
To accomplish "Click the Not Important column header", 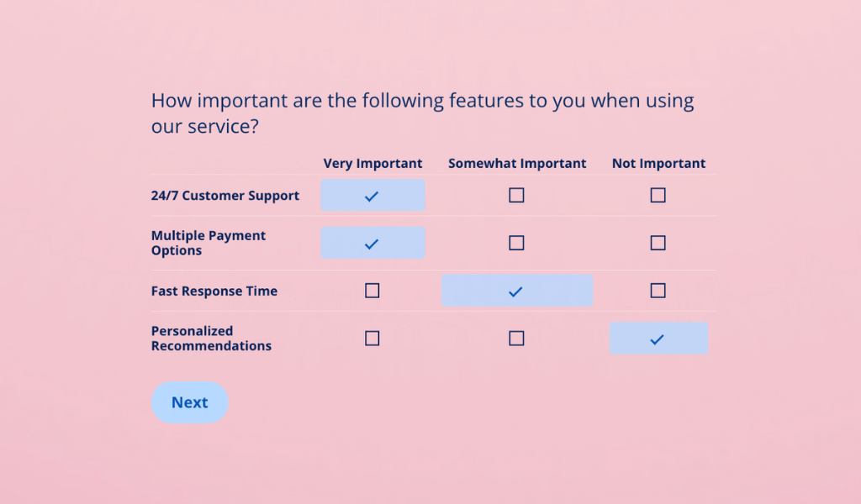I will 658,164.
